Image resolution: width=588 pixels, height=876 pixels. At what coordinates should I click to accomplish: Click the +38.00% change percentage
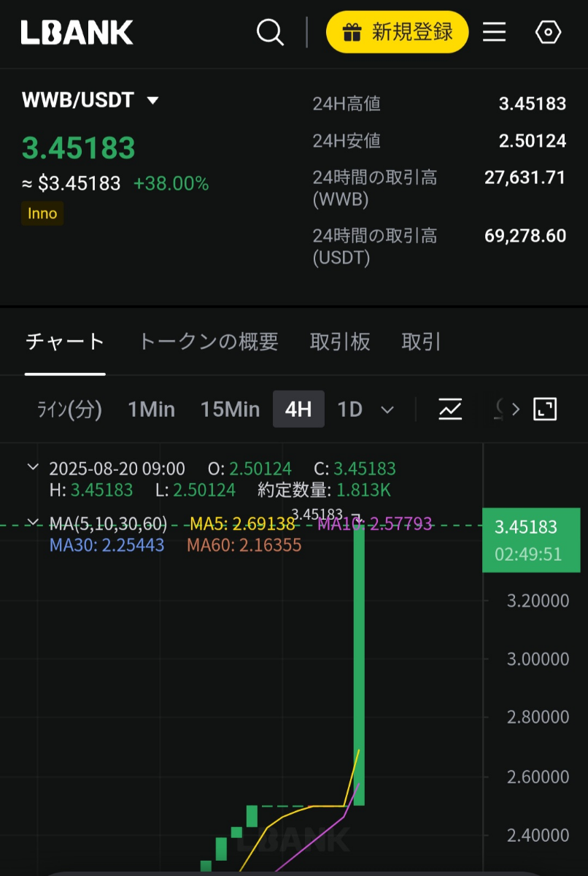pyautogui.click(x=171, y=183)
